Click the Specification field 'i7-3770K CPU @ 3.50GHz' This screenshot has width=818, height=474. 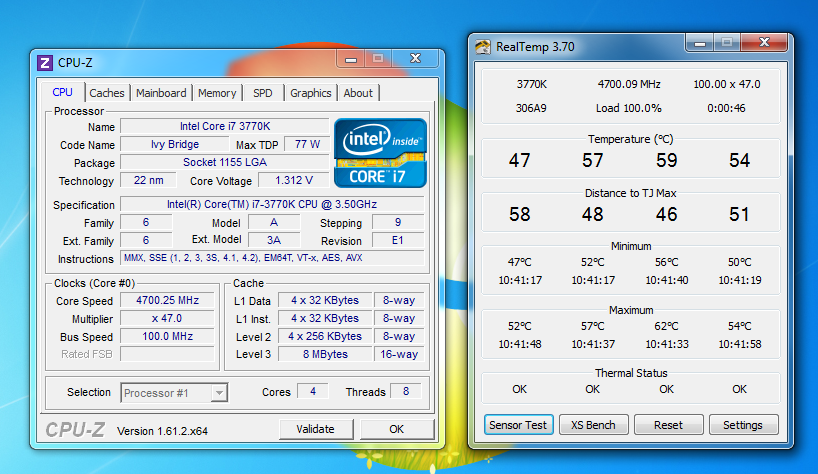(272, 204)
